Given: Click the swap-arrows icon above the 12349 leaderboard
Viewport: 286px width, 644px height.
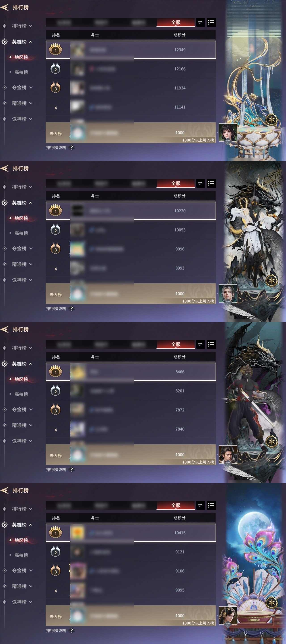Looking at the screenshot, I should [200, 23].
